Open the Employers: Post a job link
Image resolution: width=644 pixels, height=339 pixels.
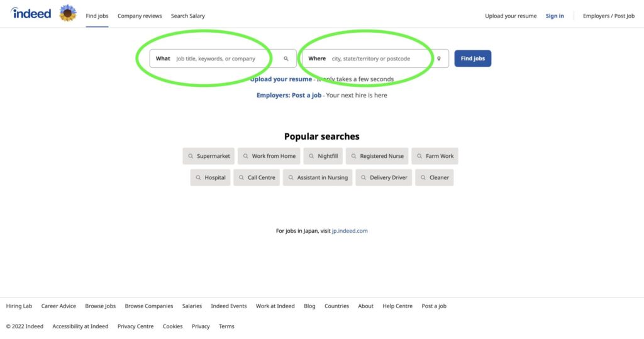(289, 96)
